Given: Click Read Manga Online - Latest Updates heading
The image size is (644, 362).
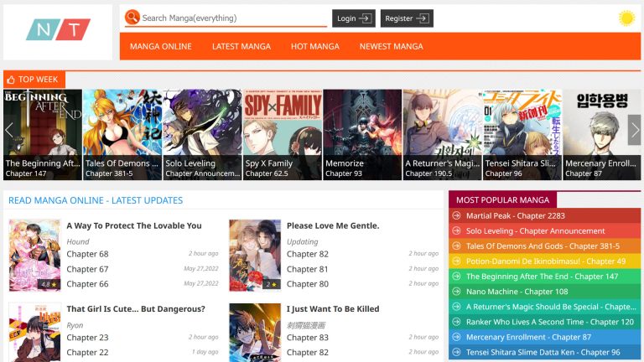Looking at the screenshot, I should (x=96, y=200).
